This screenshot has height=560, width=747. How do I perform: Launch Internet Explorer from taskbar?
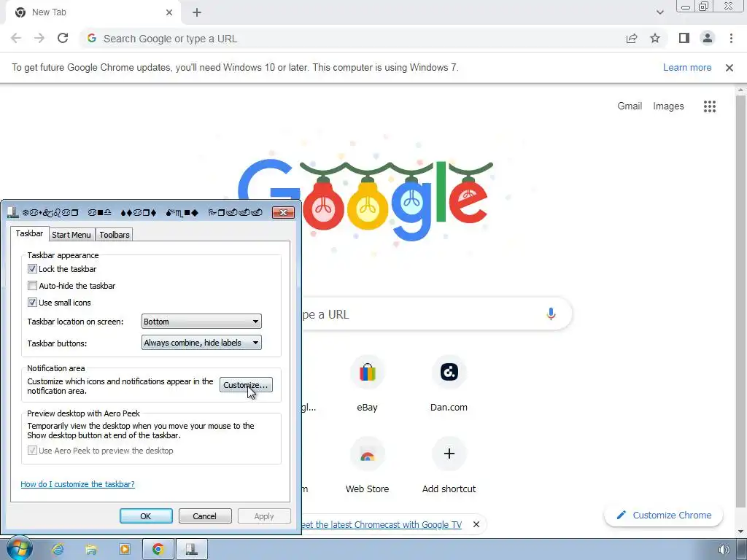pyautogui.click(x=58, y=550)
